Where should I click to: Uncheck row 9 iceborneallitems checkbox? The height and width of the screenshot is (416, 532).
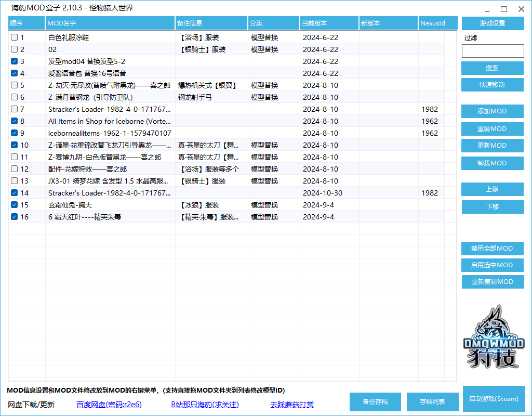[x=14, y=133]
